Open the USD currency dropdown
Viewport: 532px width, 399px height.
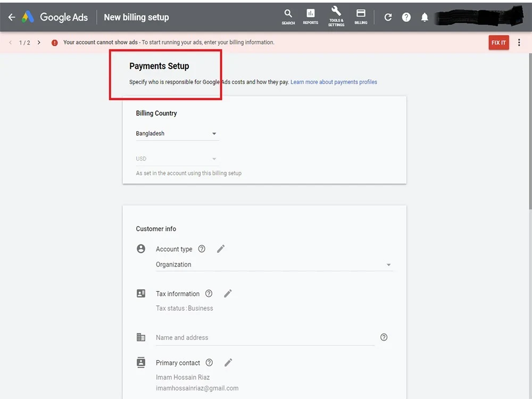[x=177, y=159]
